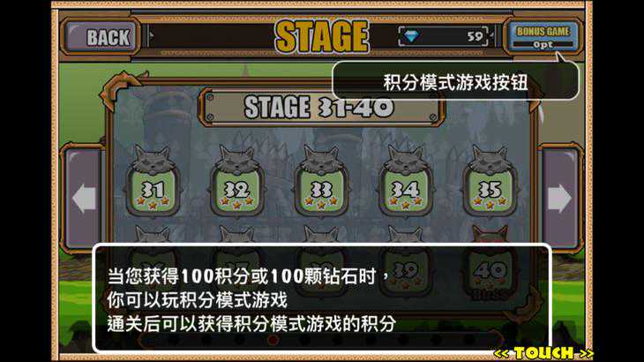Go back using the BACK button
The width and height of the screenshot is (644, 362).
pos(101,37)
